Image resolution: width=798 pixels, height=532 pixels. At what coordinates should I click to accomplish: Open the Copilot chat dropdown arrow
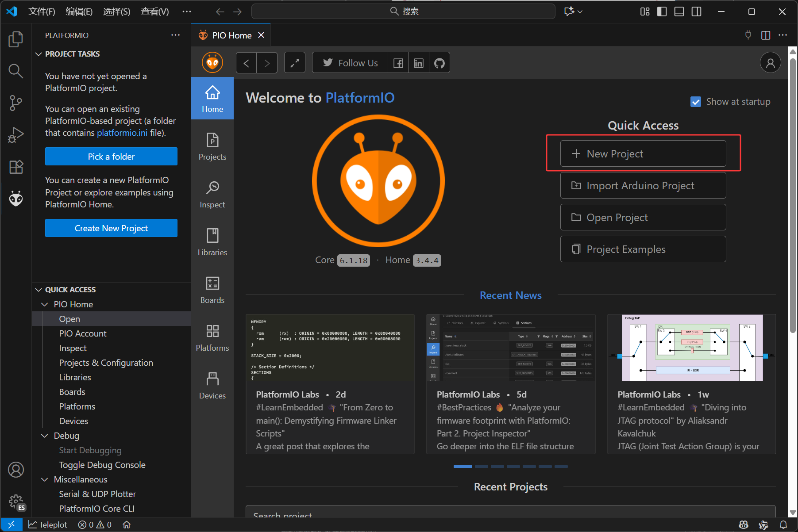[x=580, y=11]
